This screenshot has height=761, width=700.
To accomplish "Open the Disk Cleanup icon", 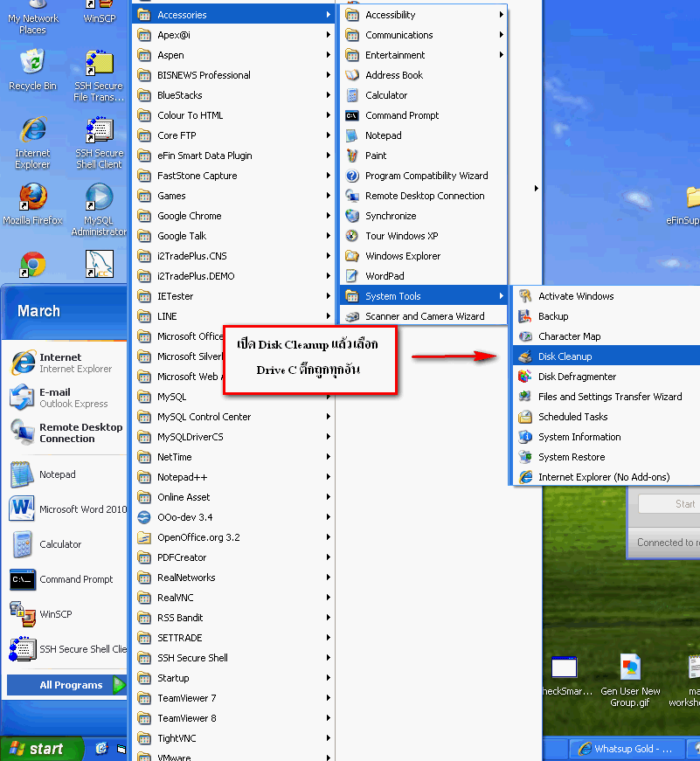I will [x=524, y=356].
